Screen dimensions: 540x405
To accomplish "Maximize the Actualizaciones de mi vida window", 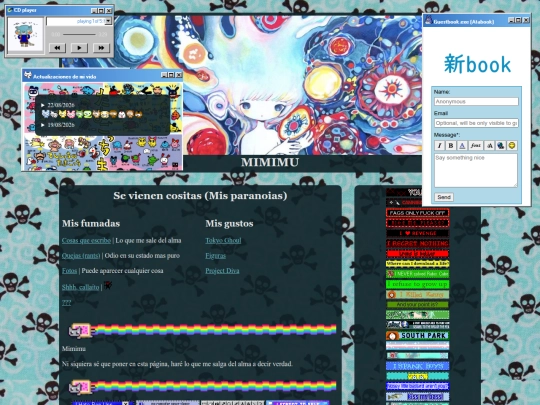I will coord(171,75).
